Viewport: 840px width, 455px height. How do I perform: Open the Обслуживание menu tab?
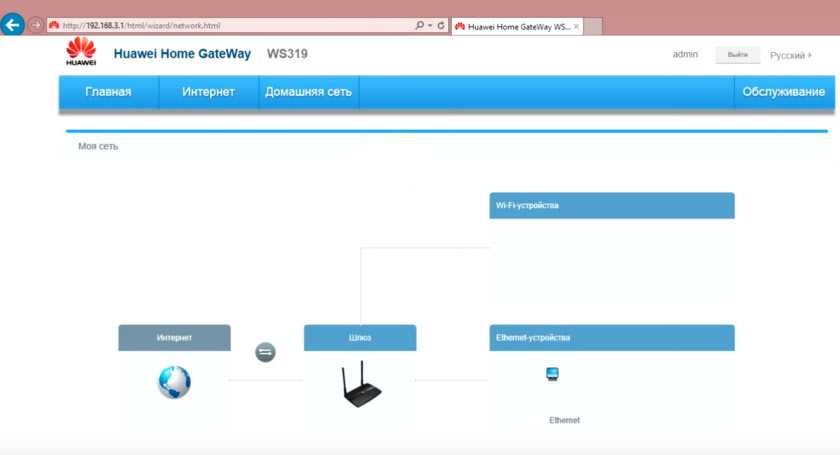coord(783,92)
